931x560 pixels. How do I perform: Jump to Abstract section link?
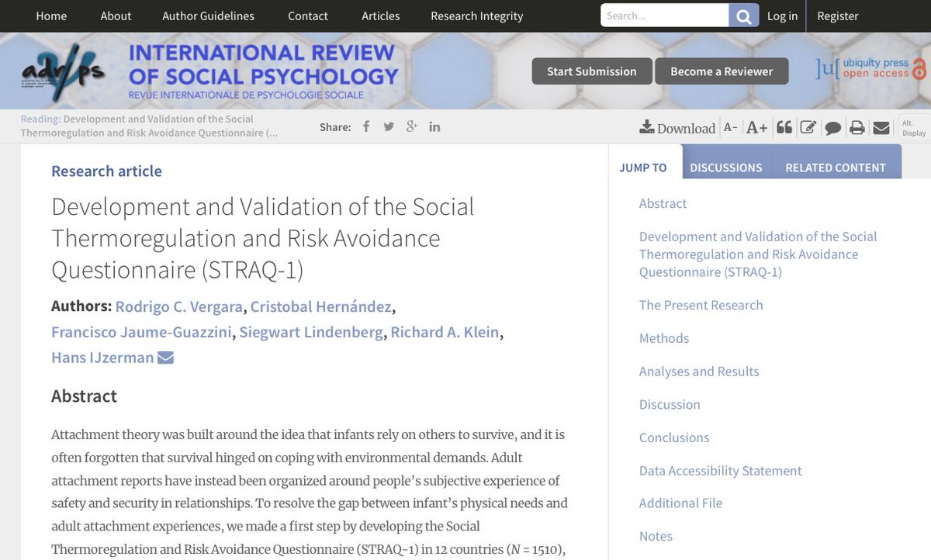click(x=663, y=203)
